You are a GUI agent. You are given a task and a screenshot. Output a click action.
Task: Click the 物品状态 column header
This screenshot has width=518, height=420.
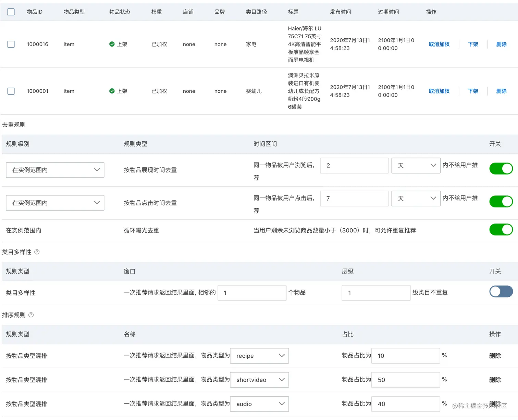[120, 12]
